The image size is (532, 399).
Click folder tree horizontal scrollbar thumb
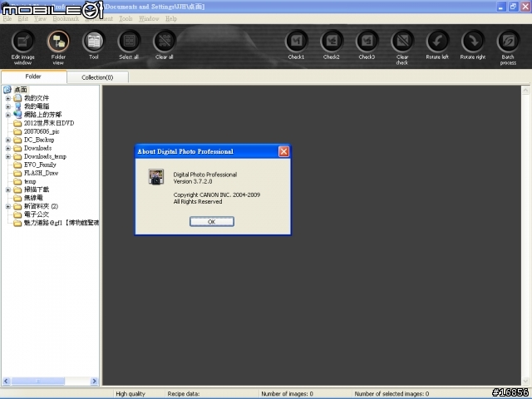coord(38,381)
